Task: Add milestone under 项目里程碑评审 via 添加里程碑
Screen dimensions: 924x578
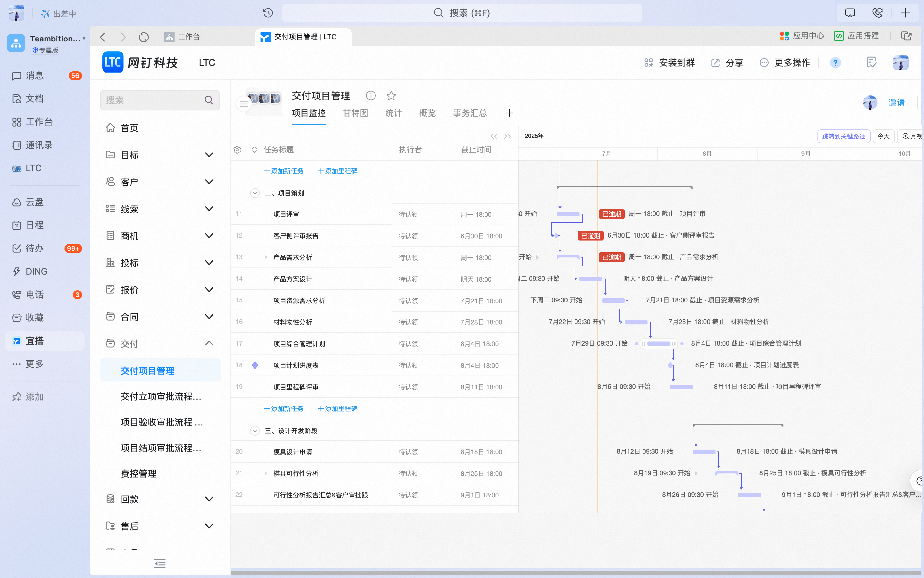Action: coord(338,409)
